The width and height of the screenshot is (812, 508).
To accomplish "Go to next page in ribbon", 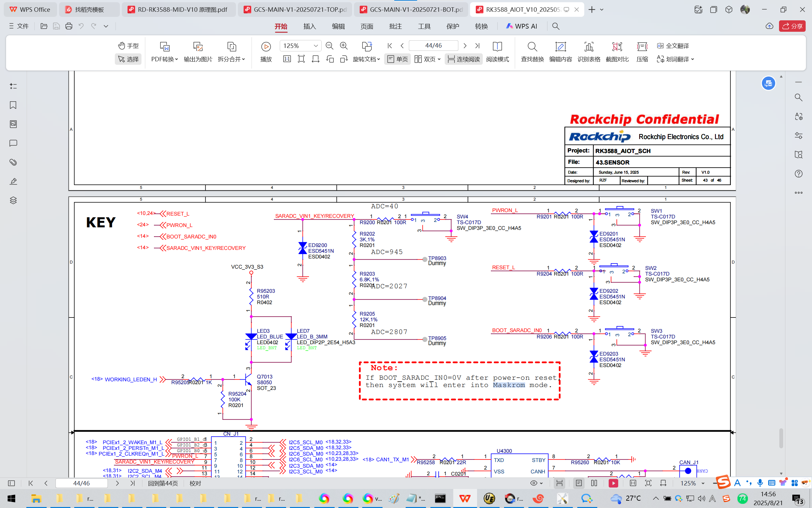I will (465, 46).
